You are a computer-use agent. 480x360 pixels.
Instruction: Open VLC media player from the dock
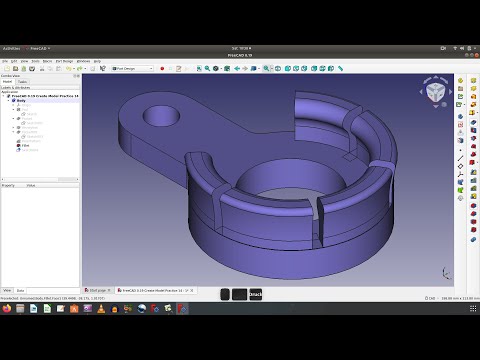[x=101, y=309]
